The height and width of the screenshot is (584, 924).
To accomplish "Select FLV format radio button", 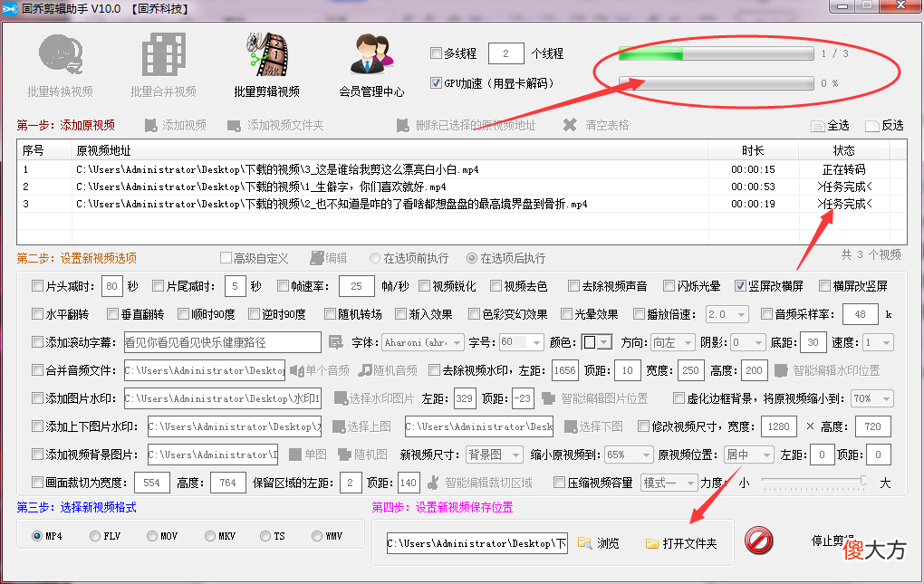I will pyautogui.click(x=95, y=536).
